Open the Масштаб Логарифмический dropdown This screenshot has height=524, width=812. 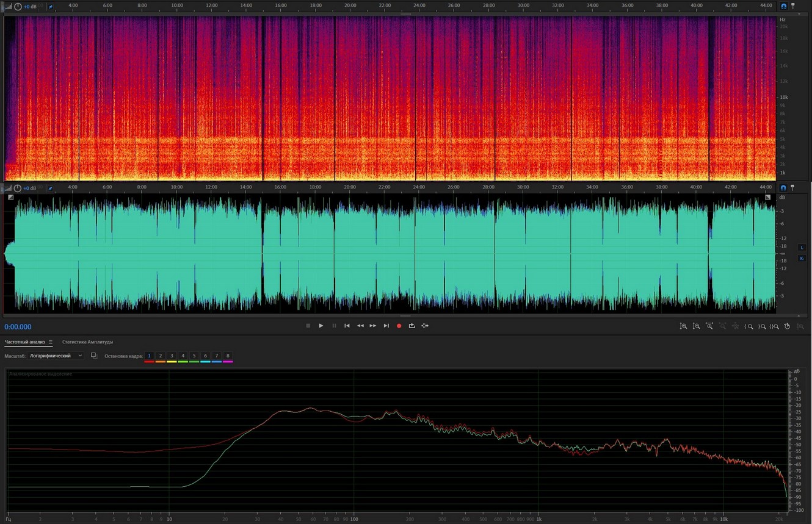(x=55, y=356)
